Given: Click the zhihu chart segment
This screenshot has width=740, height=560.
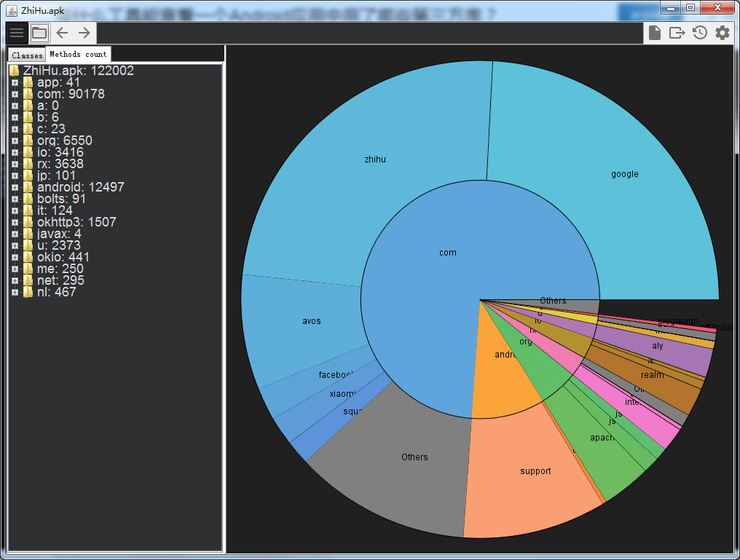Looking at the screenshot, I should point(375,159).
